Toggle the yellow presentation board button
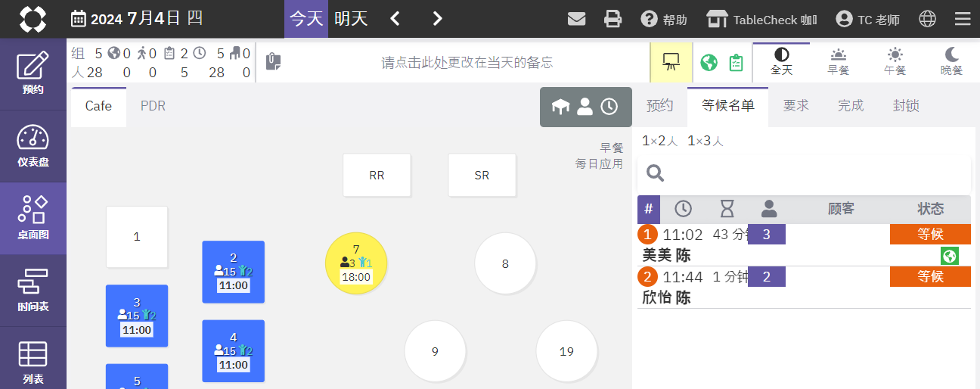 click(671, 62)
